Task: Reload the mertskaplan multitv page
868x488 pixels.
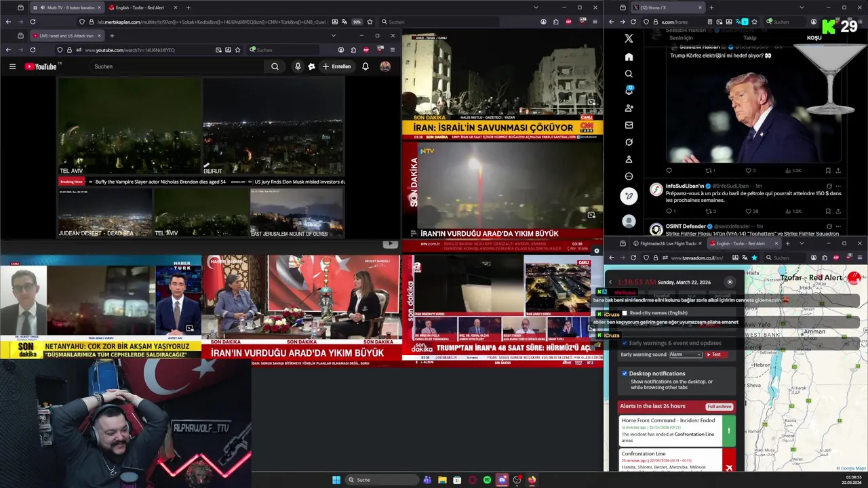Action: (x=33, y=22)
